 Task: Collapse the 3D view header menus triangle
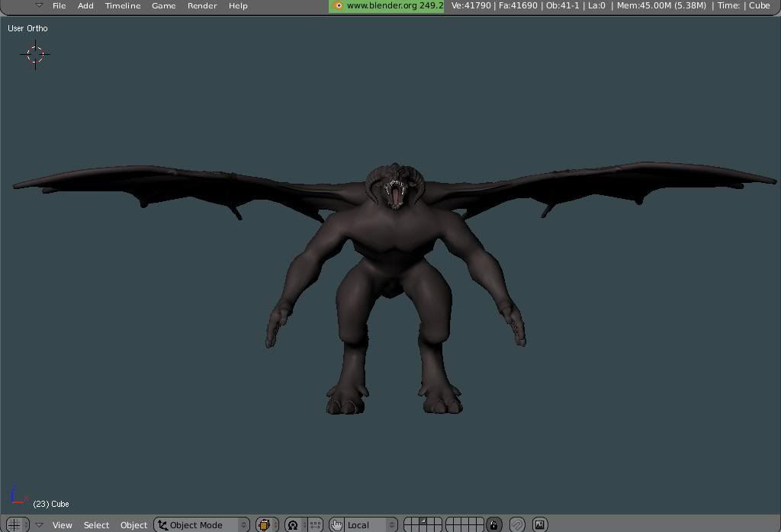point(39,524)
